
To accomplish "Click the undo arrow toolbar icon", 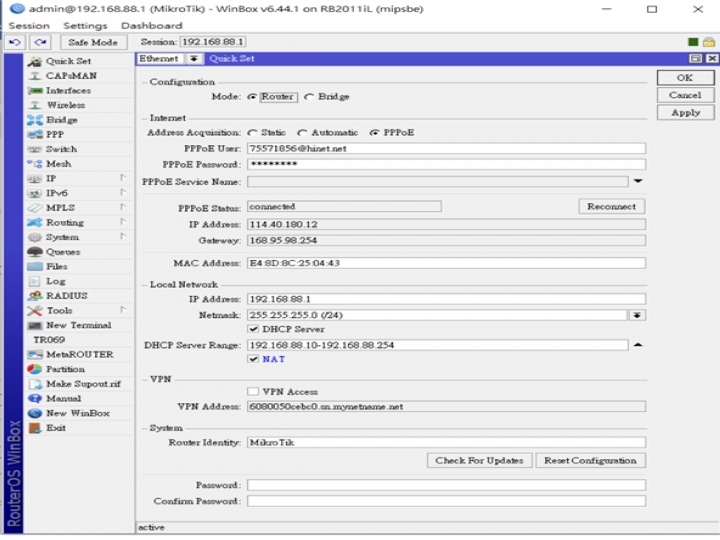I will pyautogui.click(x=15, y=42).
